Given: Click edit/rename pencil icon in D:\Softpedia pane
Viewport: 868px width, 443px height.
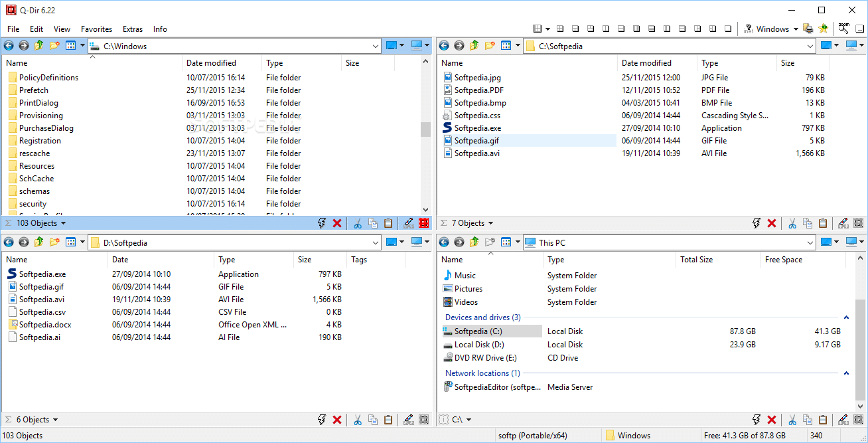Looking at the screenshot, I should [408, 420].
